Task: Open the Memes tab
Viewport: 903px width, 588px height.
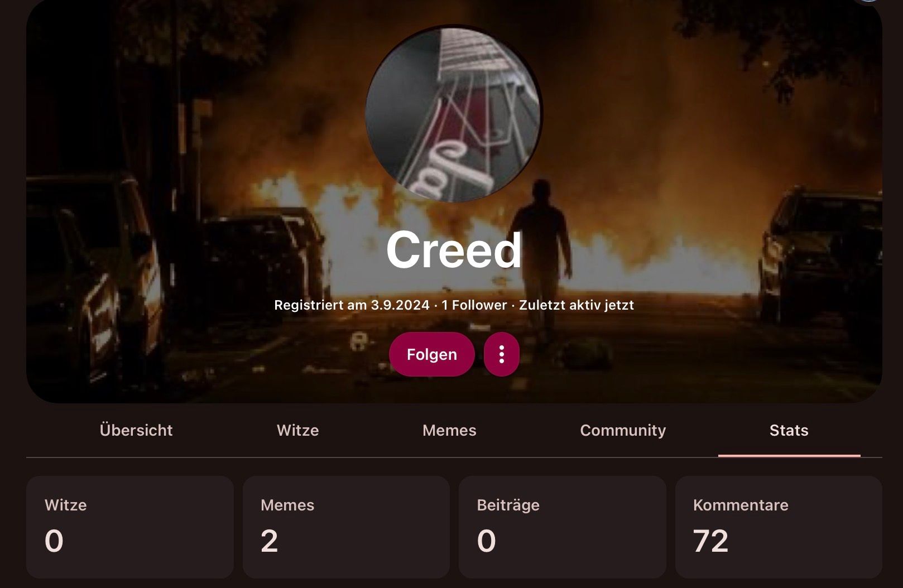Action: 449,430
